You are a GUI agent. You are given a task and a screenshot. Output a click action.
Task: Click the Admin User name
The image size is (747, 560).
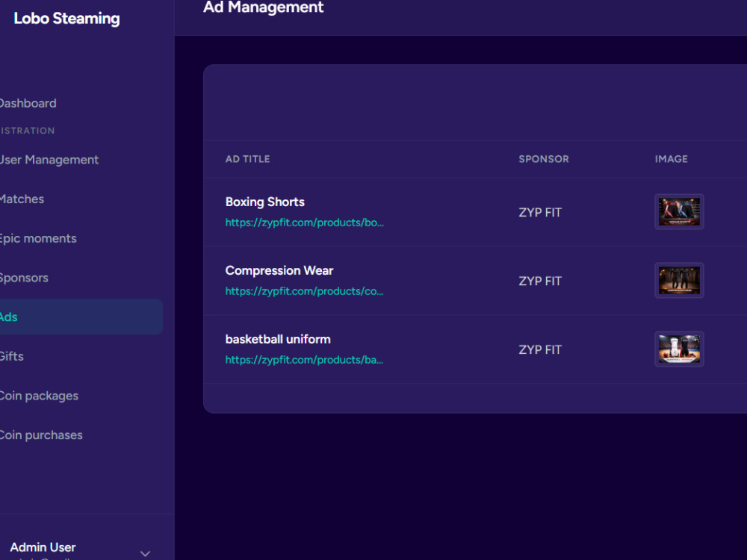(43, 547)
